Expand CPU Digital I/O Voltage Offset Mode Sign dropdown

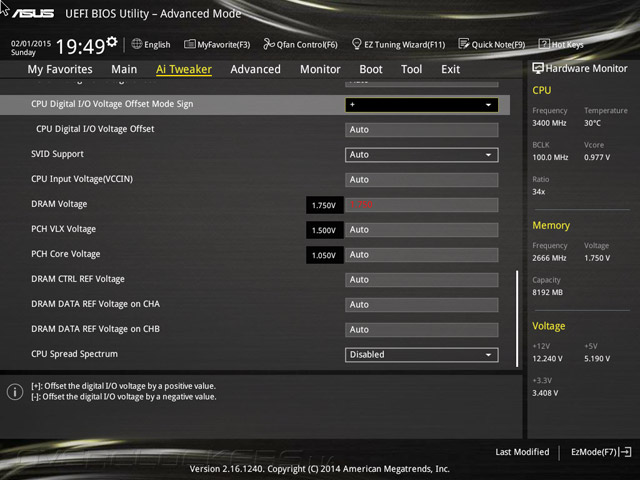tap(422, 105)
